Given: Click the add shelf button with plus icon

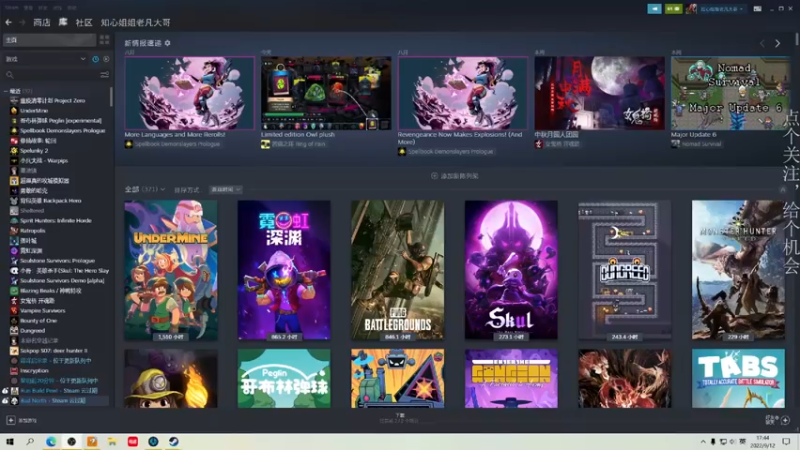Looking at the screenshot, I should point(455,176).
